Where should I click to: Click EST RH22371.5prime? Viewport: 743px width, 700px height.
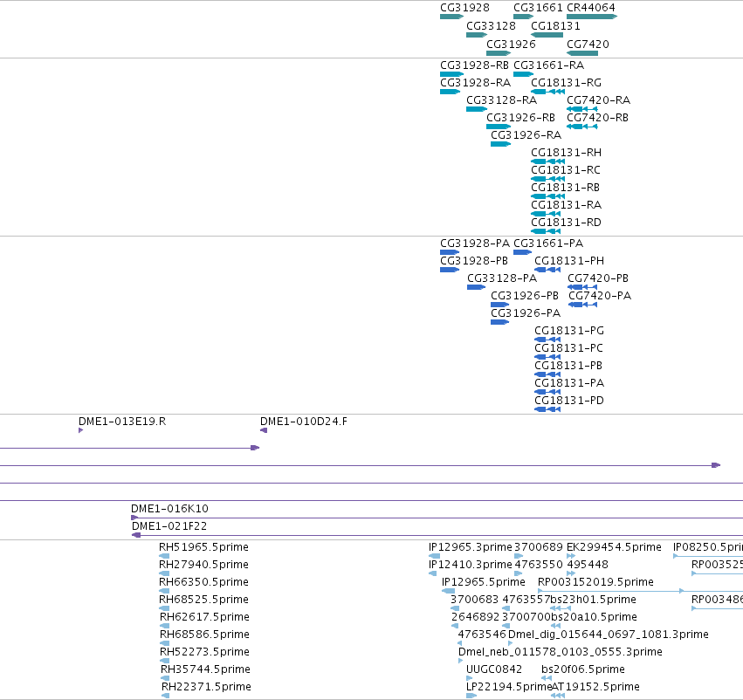click(166, 696)
